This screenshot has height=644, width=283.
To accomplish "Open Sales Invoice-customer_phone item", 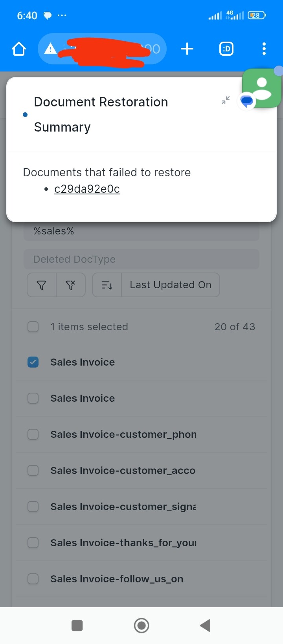I will [123, 434].
